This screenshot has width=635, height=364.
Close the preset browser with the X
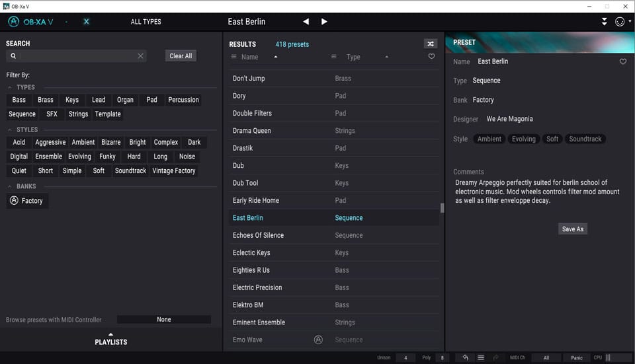[x=86, y=21]
